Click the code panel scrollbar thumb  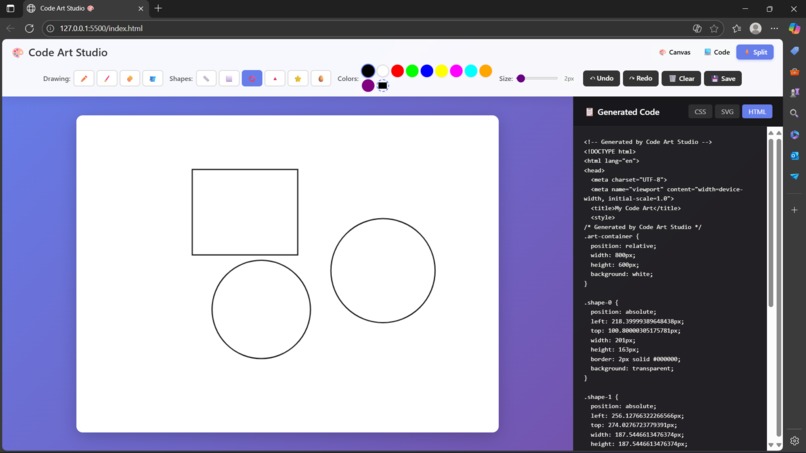point(771,222)
